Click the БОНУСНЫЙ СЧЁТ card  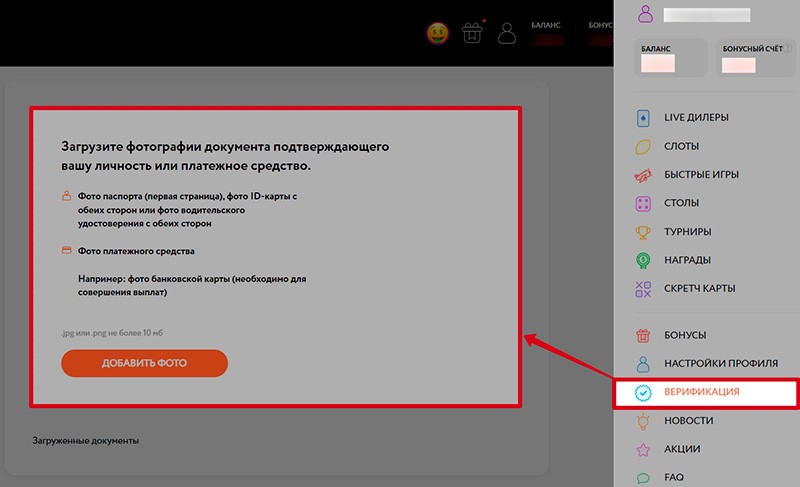757,58
